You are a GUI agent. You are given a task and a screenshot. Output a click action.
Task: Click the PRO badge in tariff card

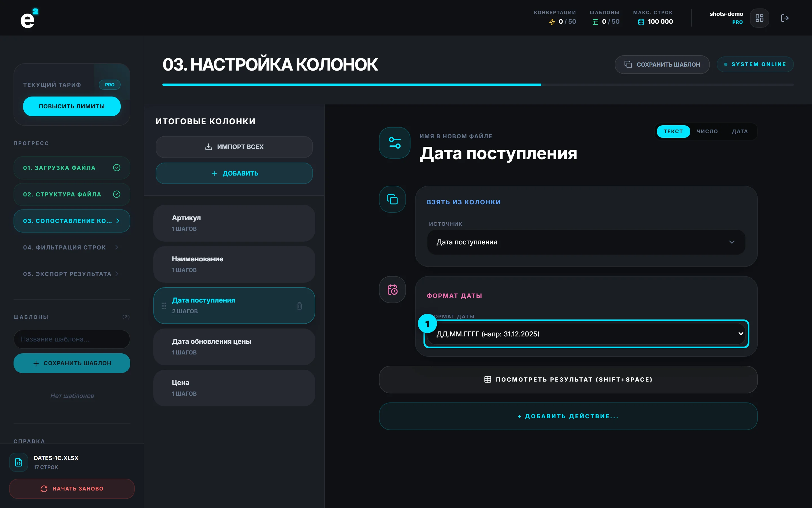109,85
